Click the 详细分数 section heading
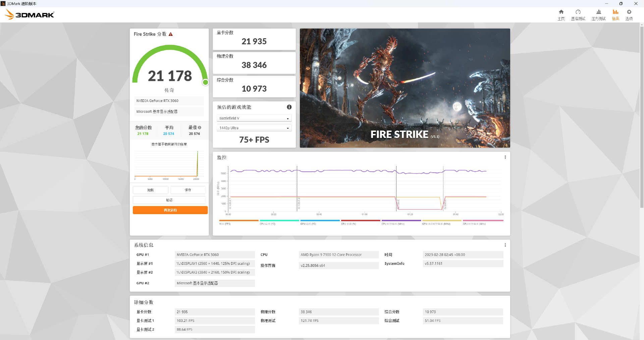The image size is (644, 340). [x=144, y=302]
